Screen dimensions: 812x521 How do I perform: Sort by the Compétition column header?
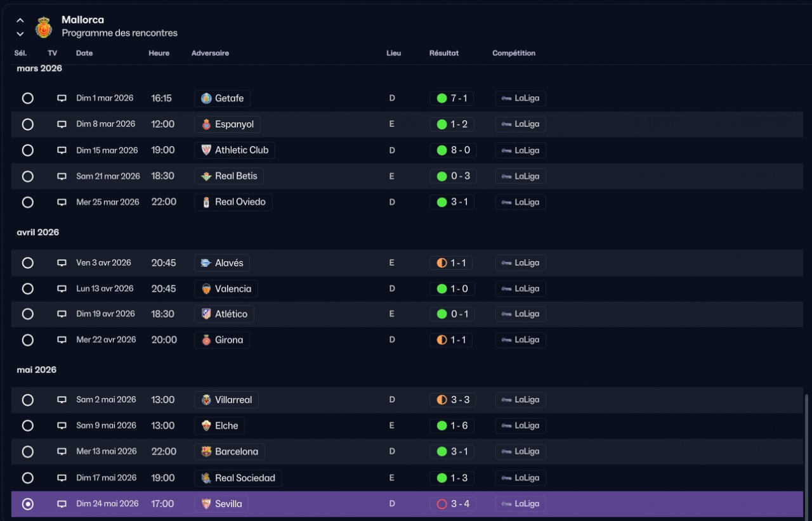coord(514,53)
